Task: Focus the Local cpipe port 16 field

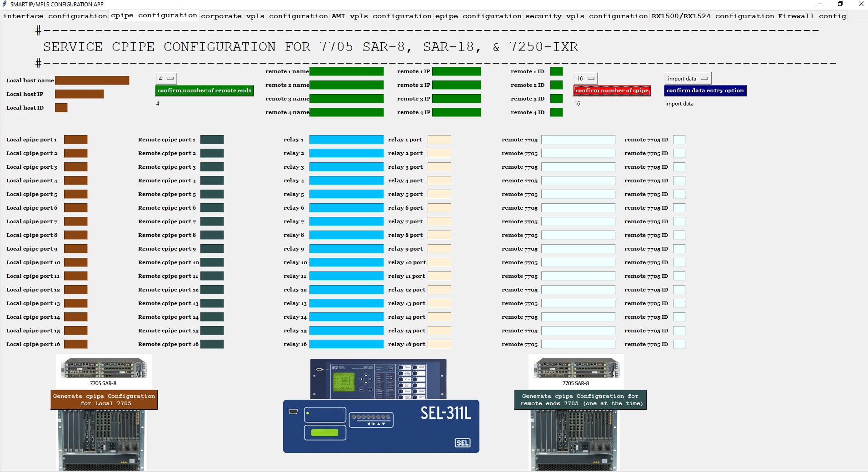Action: [x=76, y=344]
